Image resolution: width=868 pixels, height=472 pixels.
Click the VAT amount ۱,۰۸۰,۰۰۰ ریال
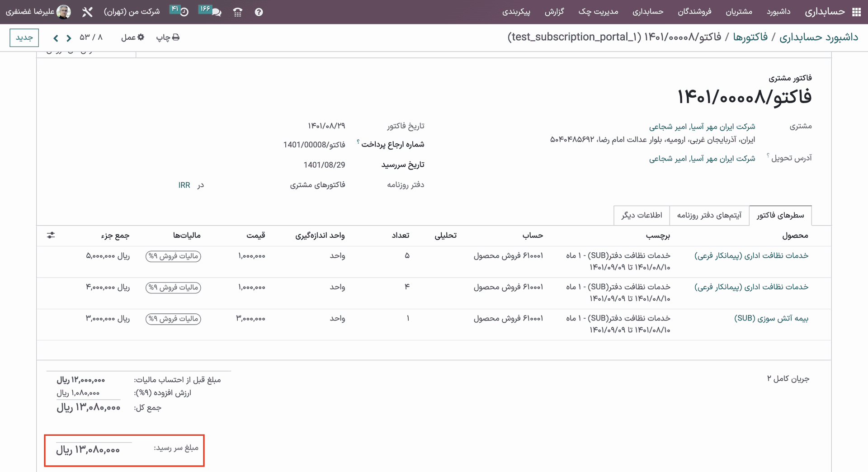coord(78,393)
